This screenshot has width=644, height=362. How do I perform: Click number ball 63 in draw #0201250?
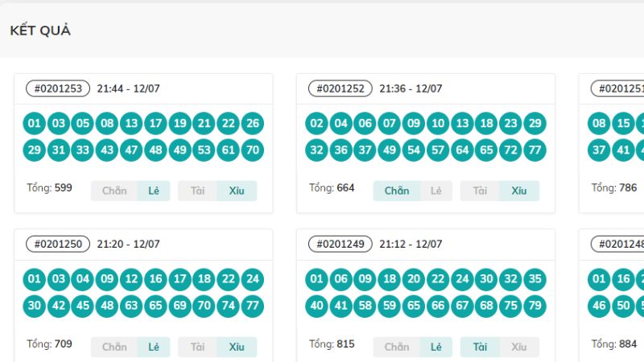pos(131,306)
